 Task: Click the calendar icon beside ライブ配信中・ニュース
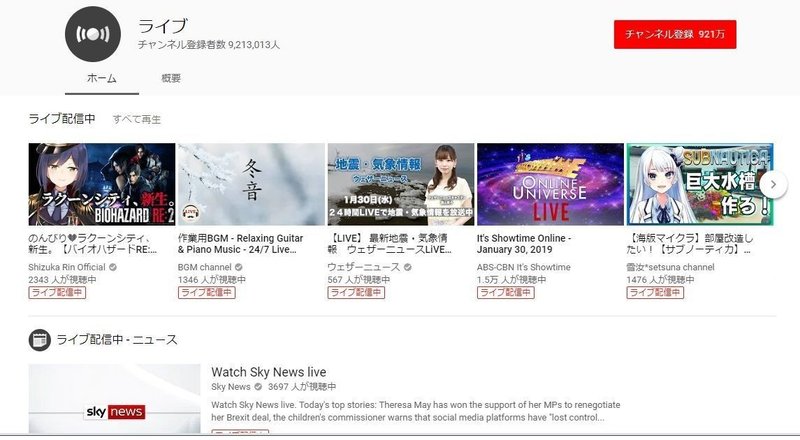click(39, 340)
